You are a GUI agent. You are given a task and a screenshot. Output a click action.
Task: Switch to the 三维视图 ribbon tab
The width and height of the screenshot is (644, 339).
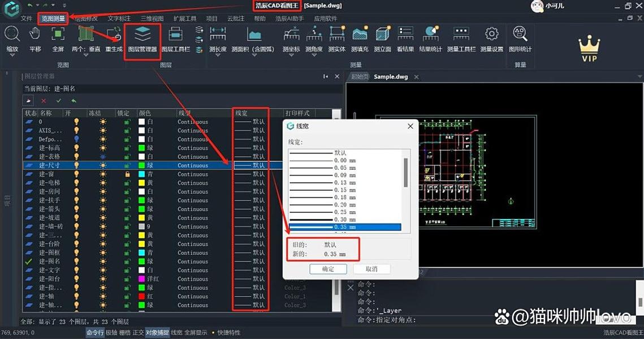pyautogui.click(x=152, y=19)
